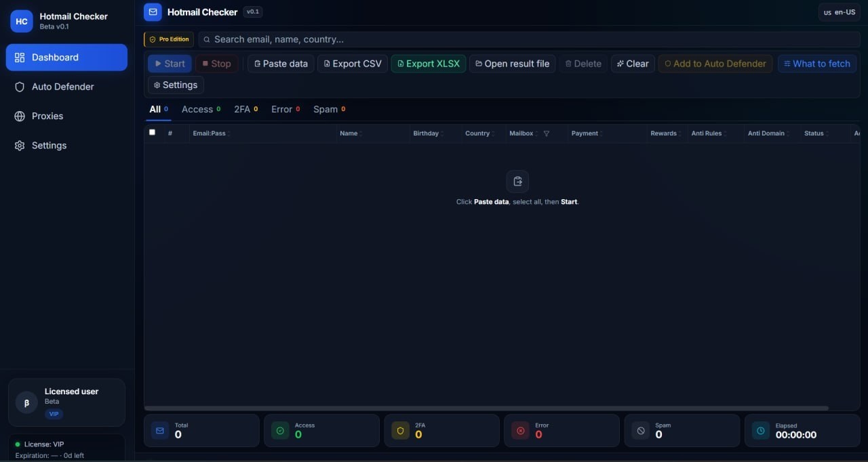
Task: Click the Elapsed clock icon
Action: (x=761, y=430)
